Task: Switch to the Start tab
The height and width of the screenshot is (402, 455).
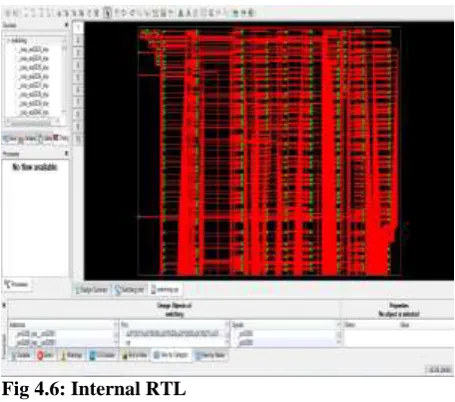Action: pyautogui.click(x=9, y=138)
